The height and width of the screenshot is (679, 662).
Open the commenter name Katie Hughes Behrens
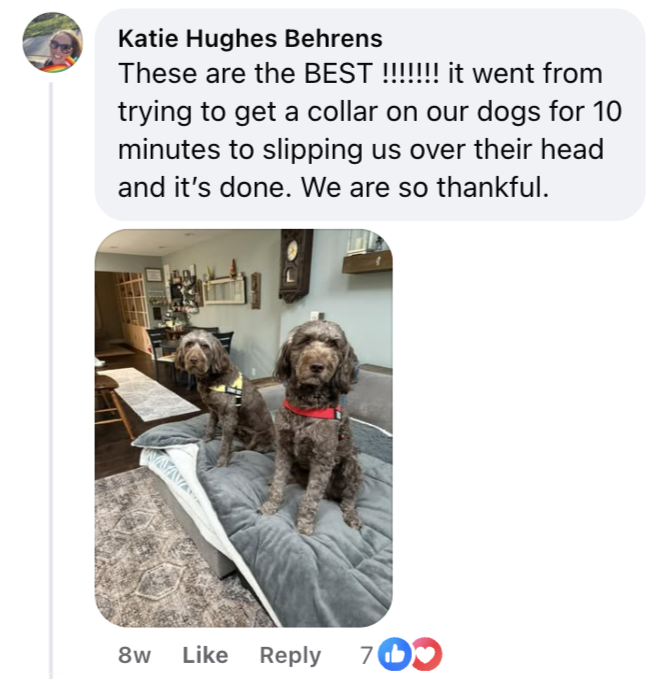[x=250, y=39]
